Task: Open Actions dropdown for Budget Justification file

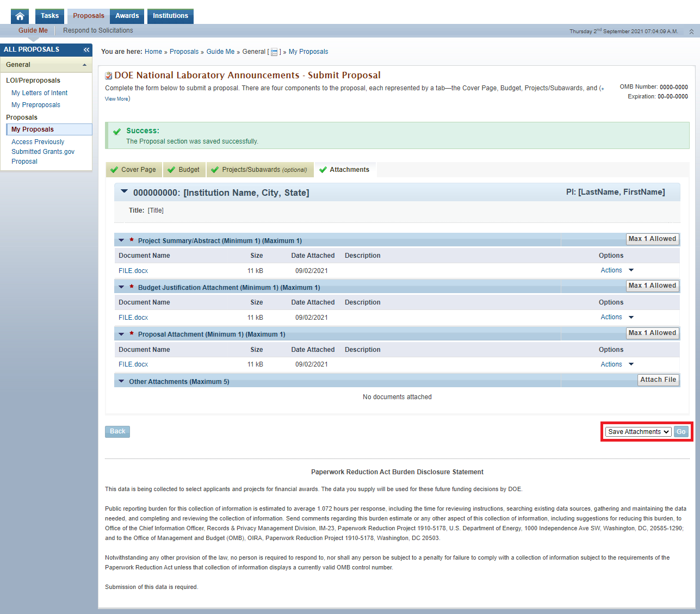Action: [x=617, y=317]
